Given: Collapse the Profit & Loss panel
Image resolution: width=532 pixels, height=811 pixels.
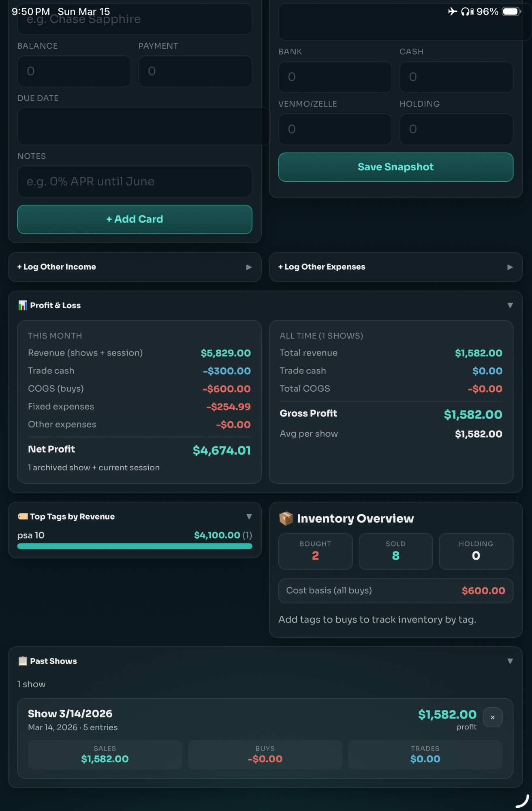Looking at the screenshot, I should (510, 305).
